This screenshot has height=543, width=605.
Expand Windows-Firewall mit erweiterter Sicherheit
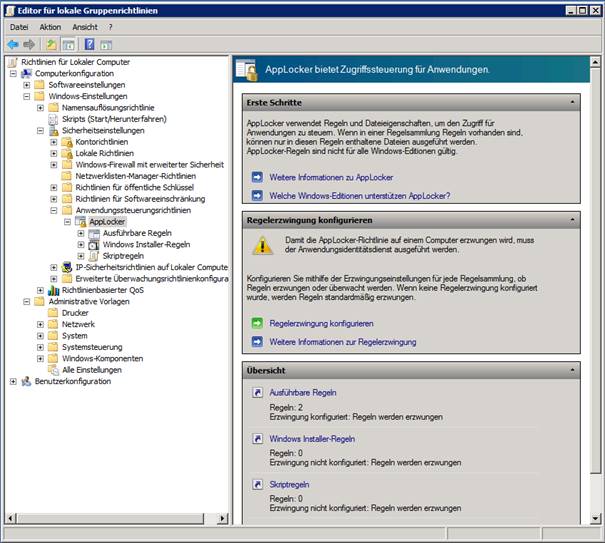coord(54,165)
